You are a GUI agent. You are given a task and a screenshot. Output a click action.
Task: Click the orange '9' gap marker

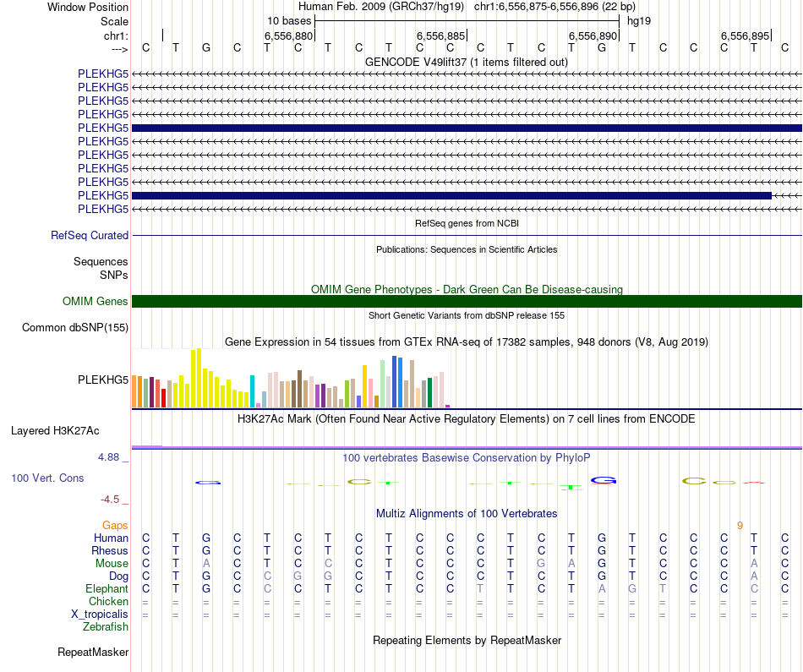[x=740, y=526]
